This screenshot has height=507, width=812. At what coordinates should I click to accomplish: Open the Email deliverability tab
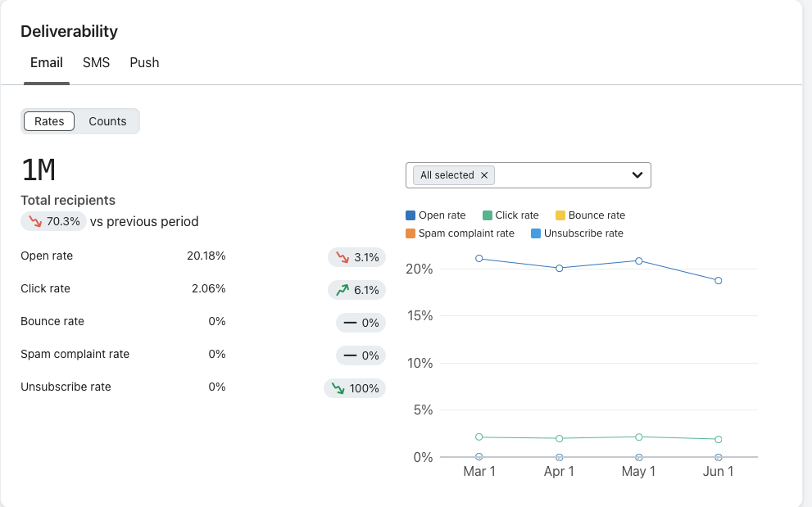pos(47,62)
